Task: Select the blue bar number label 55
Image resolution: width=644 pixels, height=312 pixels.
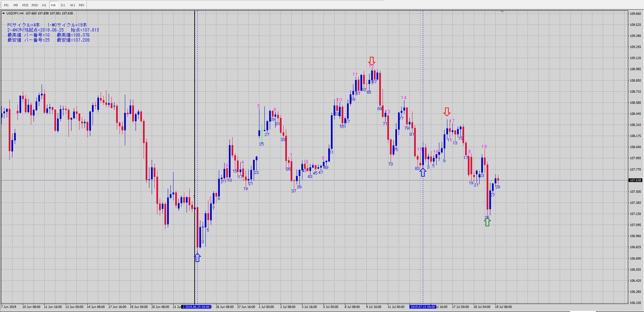Action: (342, 127)
